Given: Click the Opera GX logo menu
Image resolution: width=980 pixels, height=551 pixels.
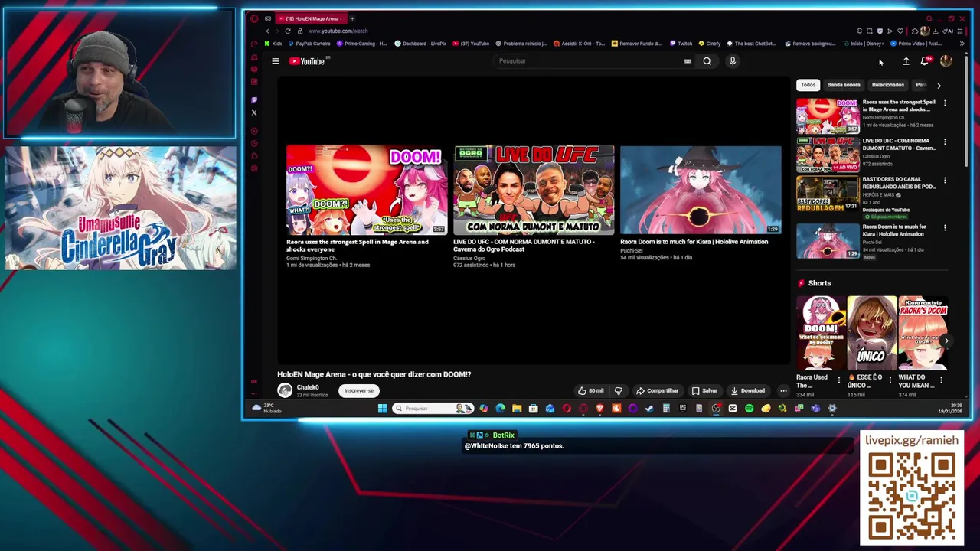Looking at the screenshot, I should pyautogui.click(x=254, y=18).
